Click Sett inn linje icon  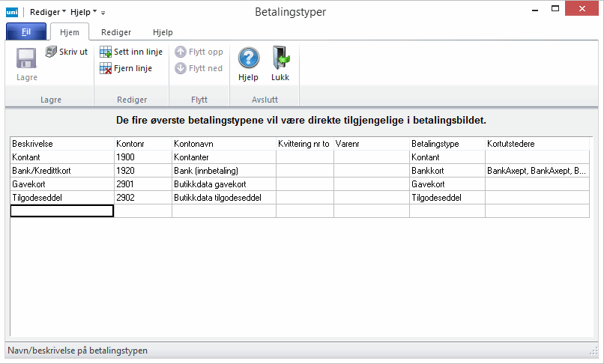(106, 52)
